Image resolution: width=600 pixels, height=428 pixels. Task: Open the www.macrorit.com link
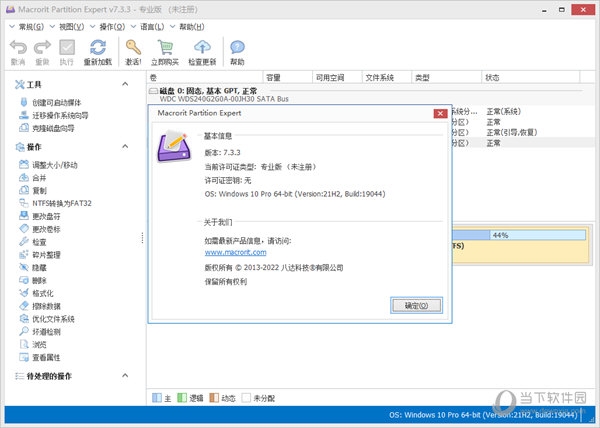[x=235, y=253]
